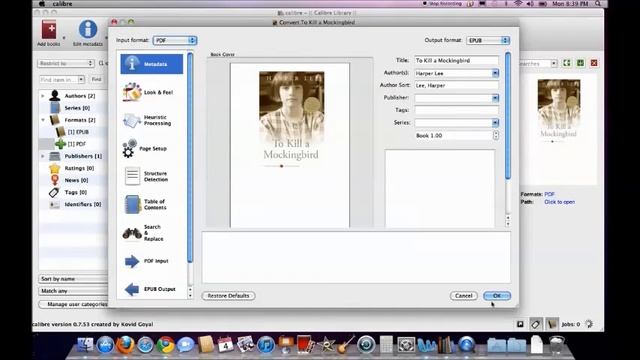Open the Sort by name dropdown

tap(73, 279)
